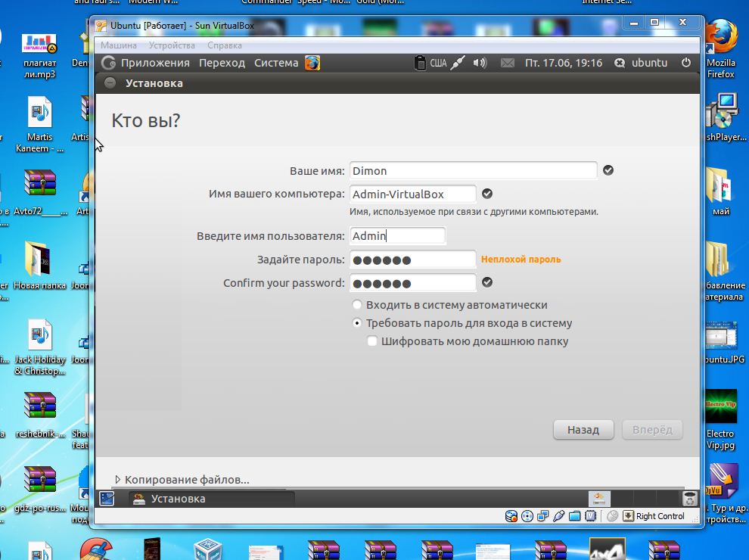The image size is (749, 560).
Task: Click VirtualBox USB devices status icon
Action: [x=558, y=516]
